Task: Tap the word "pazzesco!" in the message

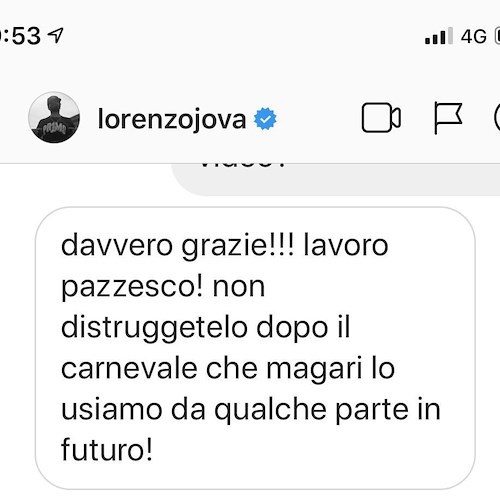Action: pyautogui.click(x=132, y=288)
